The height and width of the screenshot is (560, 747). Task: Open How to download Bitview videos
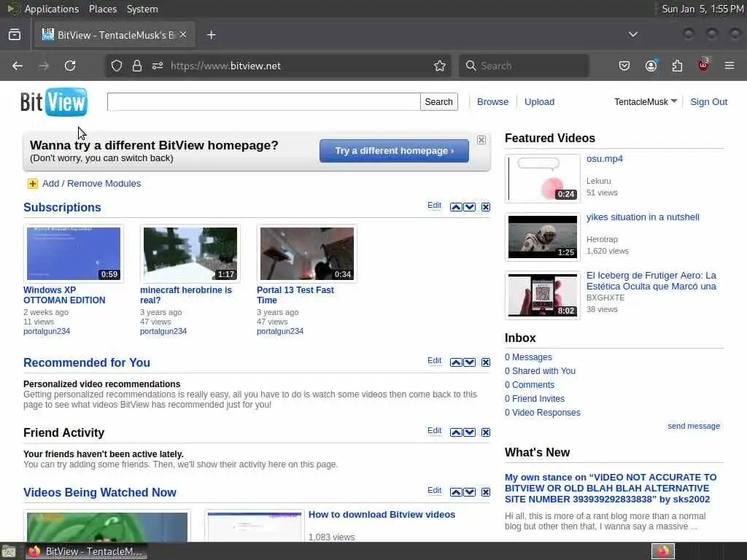pos(382,515)
